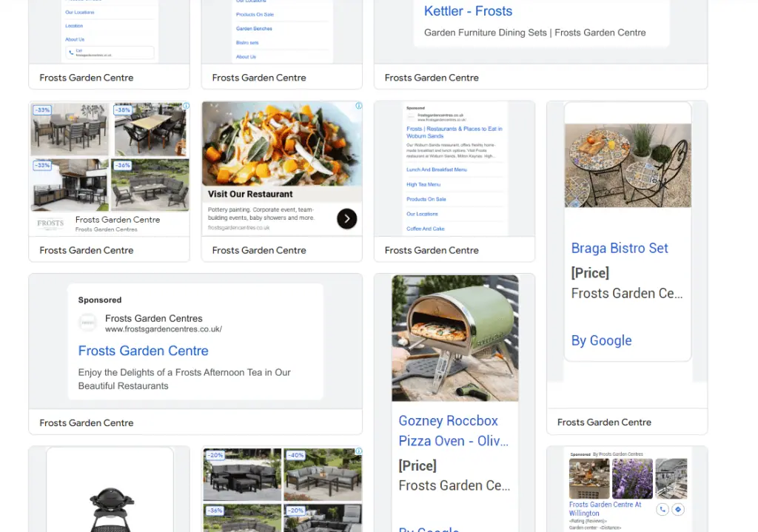The width and height of the screenshot is (758, 532).
Task: Click the arrow button on Visit Our Restaurant ad
Action: (346, 218)
